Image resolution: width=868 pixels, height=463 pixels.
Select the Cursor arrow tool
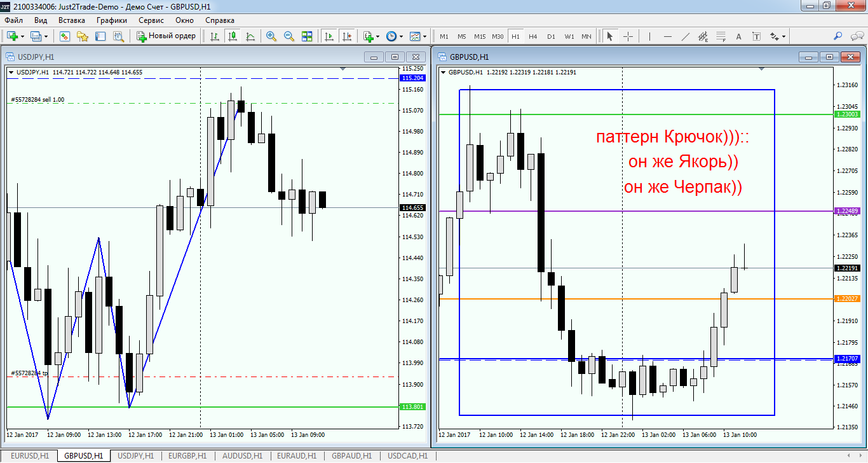coord(609,36)
